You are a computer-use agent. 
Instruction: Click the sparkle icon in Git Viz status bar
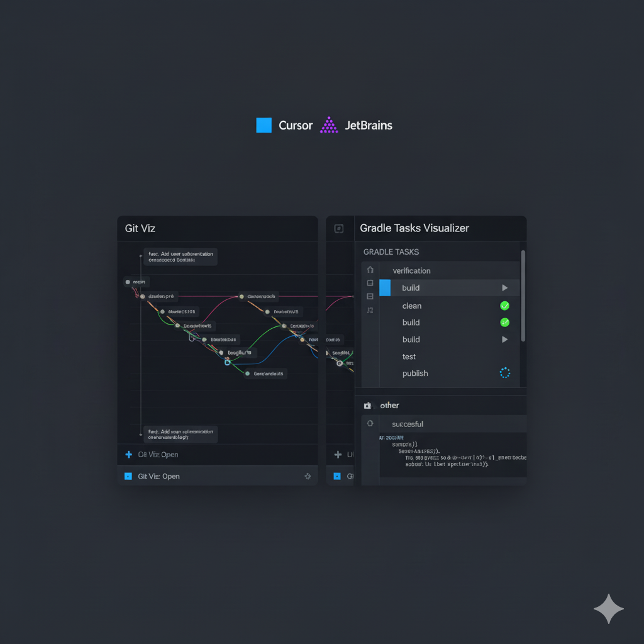pyautogui.click(x=308, y=476)
